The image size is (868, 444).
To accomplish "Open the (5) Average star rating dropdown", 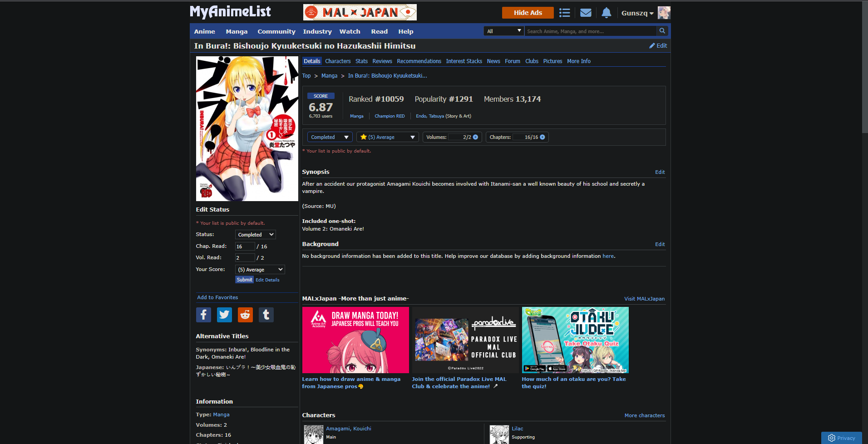I will (x=388, y=137).
